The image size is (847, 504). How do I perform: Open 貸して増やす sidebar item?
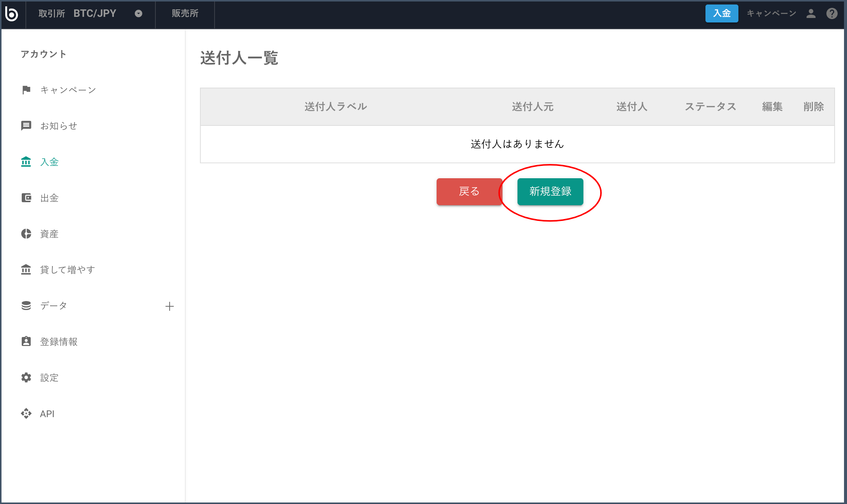click(67, 270)
